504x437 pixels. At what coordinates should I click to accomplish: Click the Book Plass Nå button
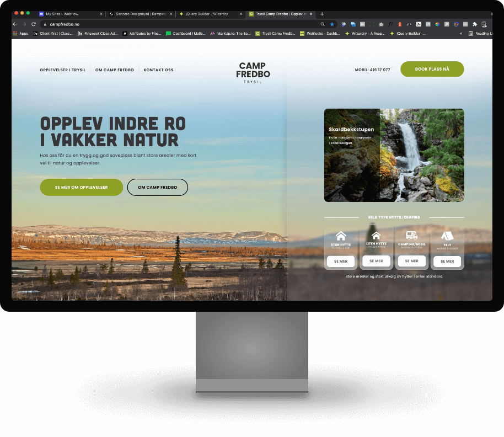coord(432,69)
